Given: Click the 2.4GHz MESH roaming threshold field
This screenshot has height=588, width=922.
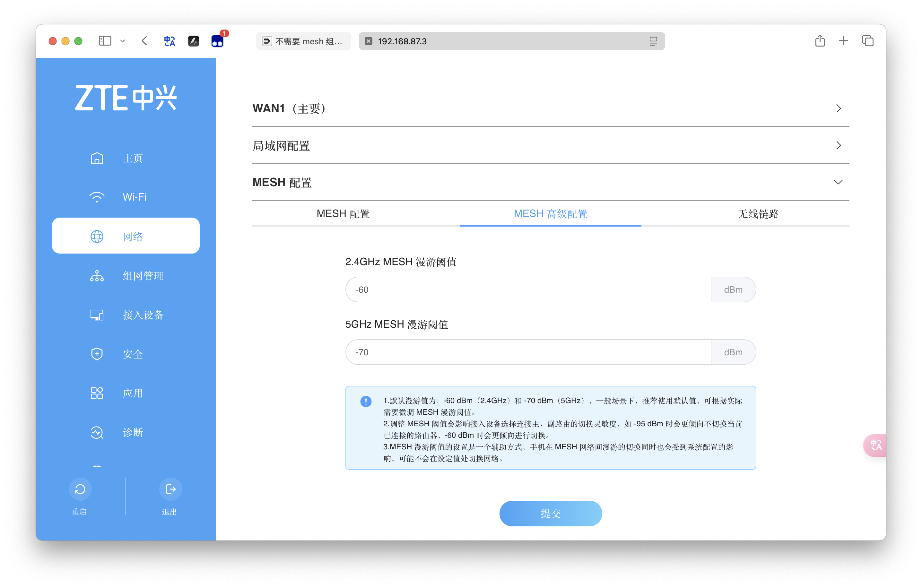Looking at the screenshot, I should (528, 290).
